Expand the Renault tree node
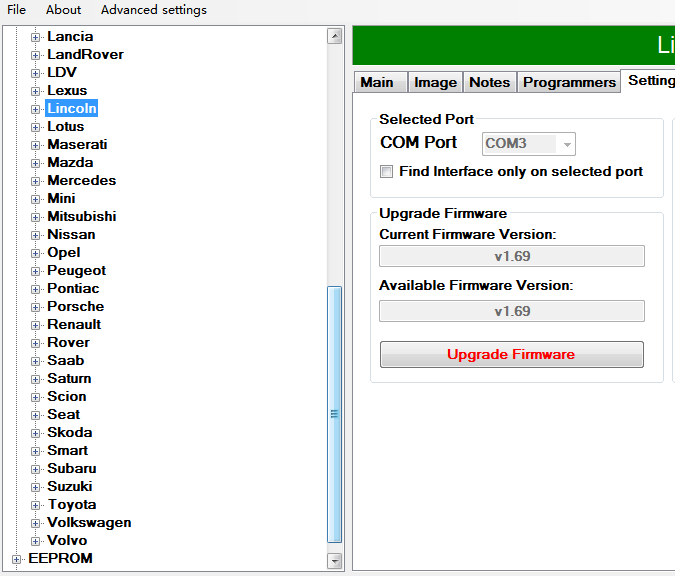The width and height of the screenshot is (679, 576). point(36,325)
